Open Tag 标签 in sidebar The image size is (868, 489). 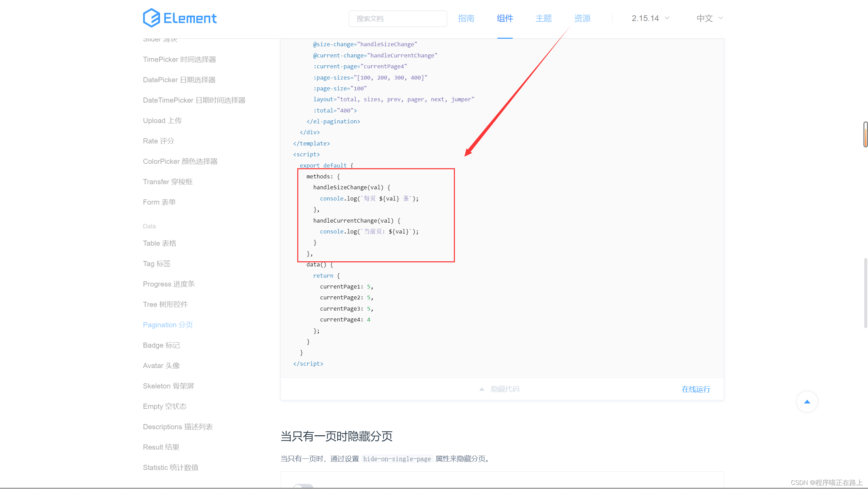(157, 264)
